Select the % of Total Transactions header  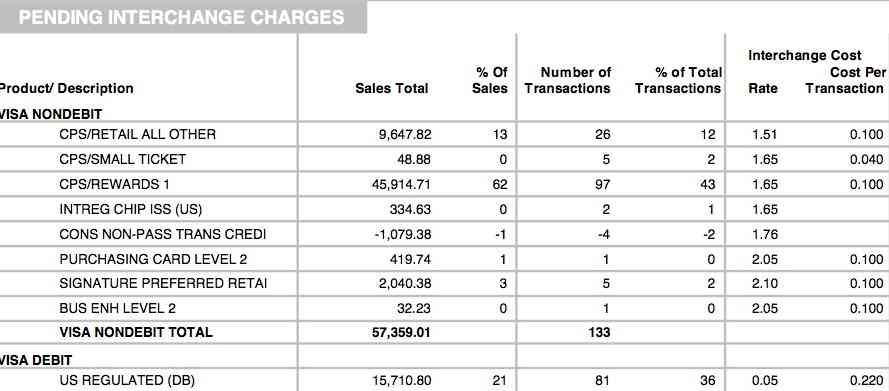[678, 80]
